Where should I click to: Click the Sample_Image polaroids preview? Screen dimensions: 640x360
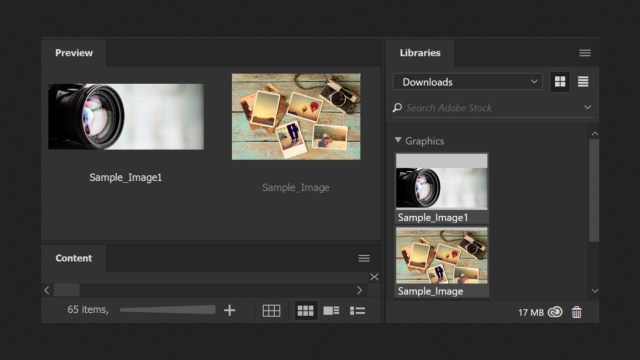pos(296,117)
